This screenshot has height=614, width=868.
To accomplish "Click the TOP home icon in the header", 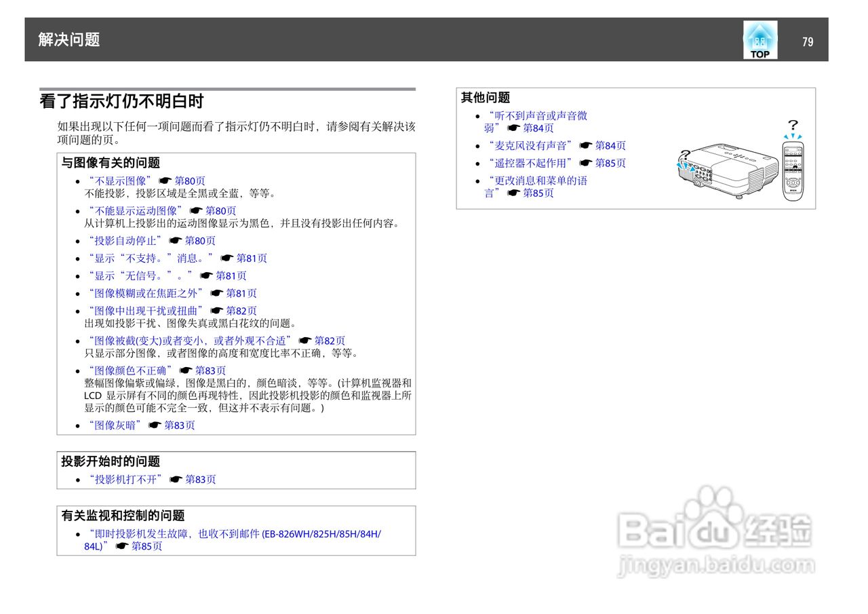I will (x=759, y=40).
